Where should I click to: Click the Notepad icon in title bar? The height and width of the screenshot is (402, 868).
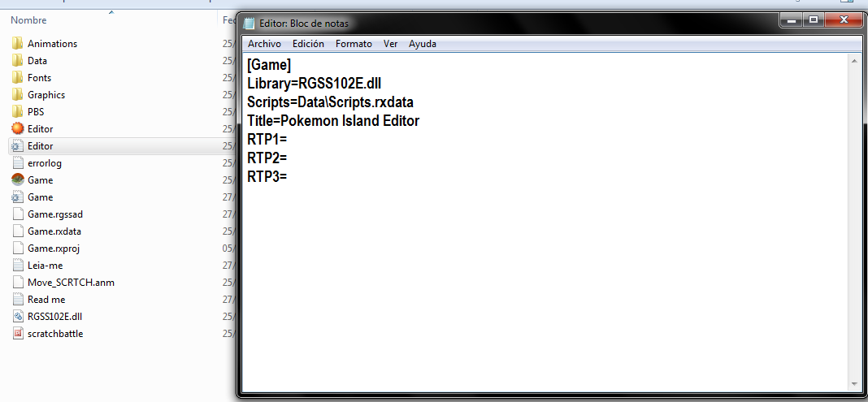pos(250,24)
